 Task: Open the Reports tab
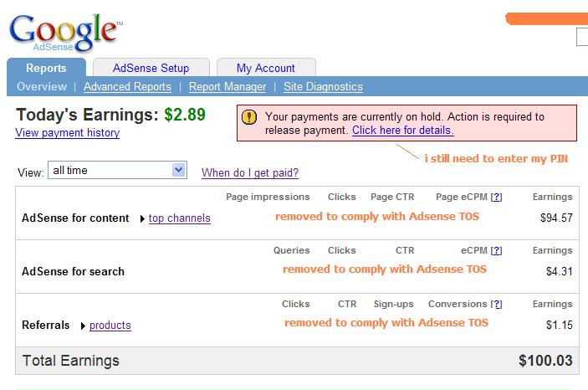[x=46, y=68]
